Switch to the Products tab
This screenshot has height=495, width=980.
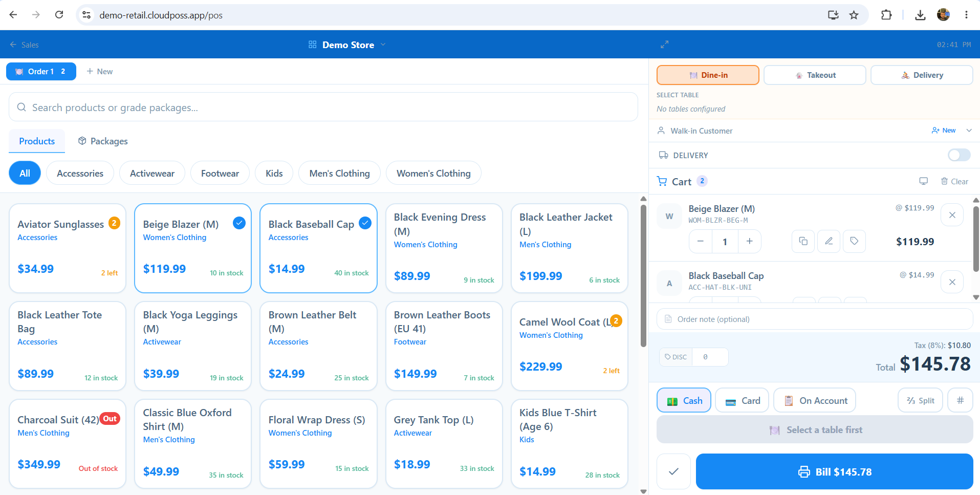pos(37,141)
